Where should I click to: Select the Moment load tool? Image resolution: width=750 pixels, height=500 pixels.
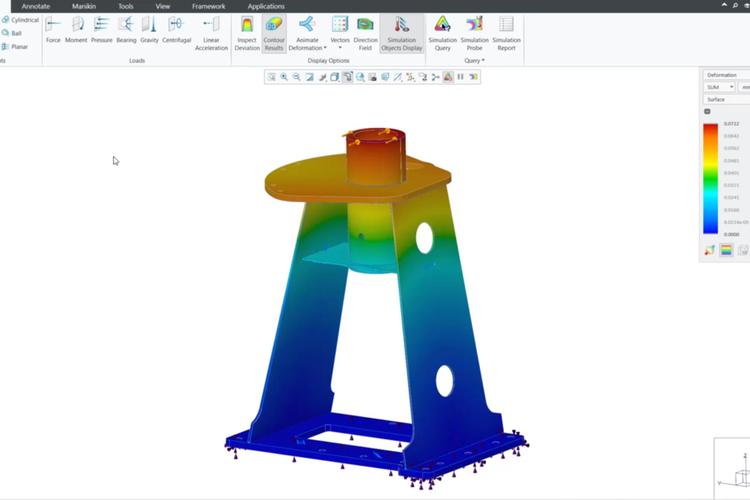coord(77,29)
